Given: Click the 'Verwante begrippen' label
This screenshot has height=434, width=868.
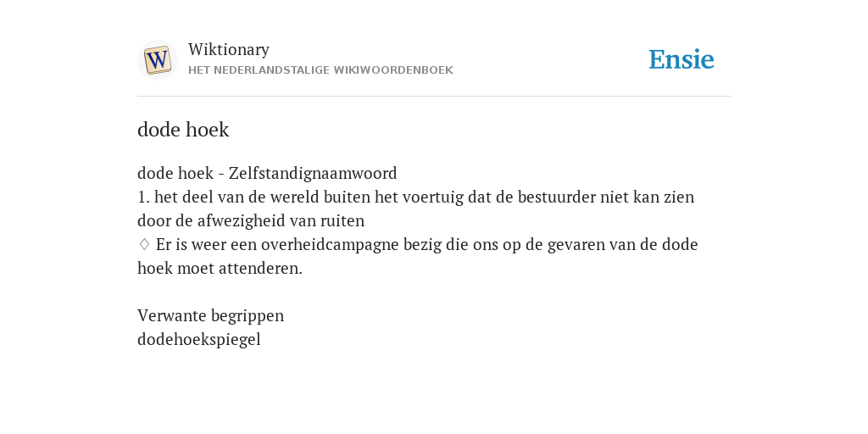Looking at the screenshot, I should click(210, 315).
